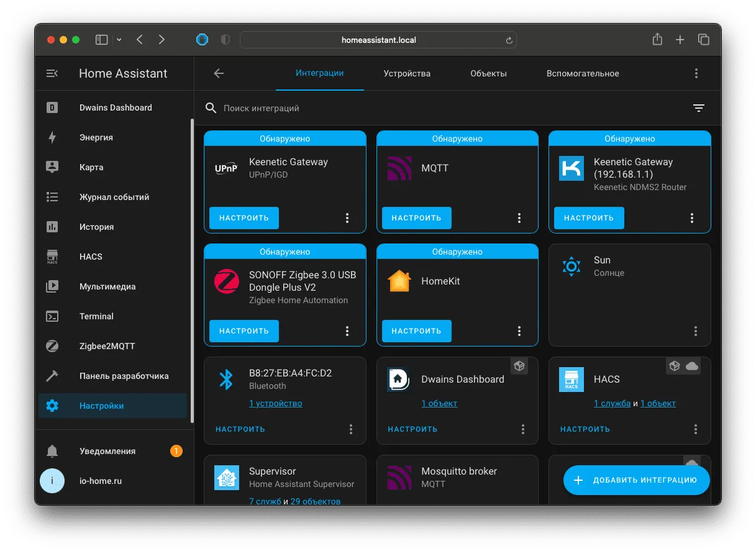Switch to the Вспомогательное tab
756x551 pixels.
click(x=583, y=73)
